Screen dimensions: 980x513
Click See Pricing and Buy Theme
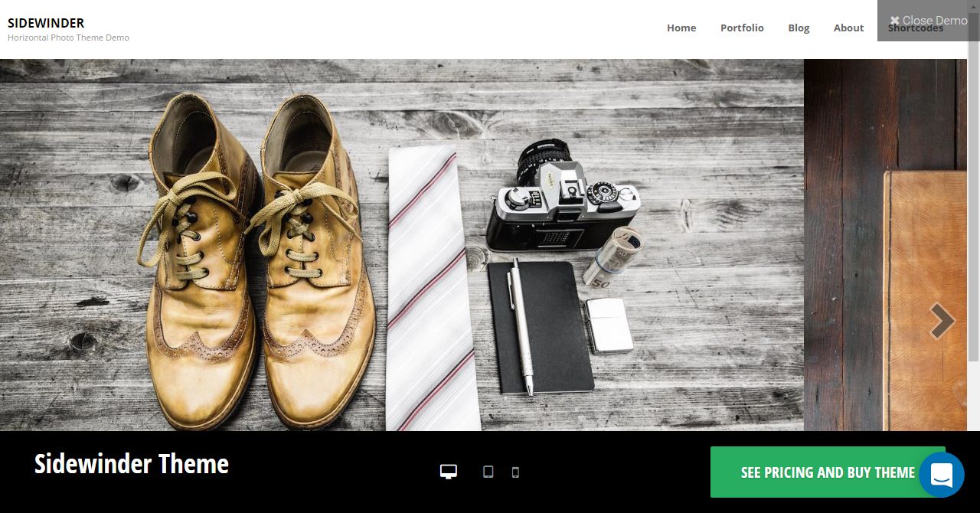pos(828,472)
